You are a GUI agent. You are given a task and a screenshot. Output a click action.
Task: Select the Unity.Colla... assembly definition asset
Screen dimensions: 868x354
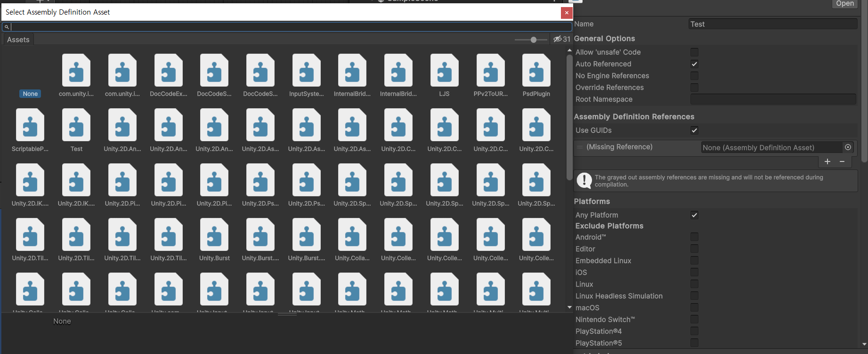352,240
